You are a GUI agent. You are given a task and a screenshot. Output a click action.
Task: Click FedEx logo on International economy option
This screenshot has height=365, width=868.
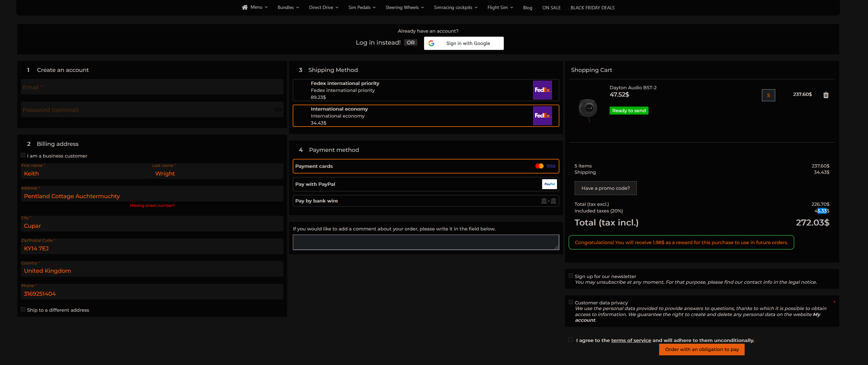(x=542, y=116)
